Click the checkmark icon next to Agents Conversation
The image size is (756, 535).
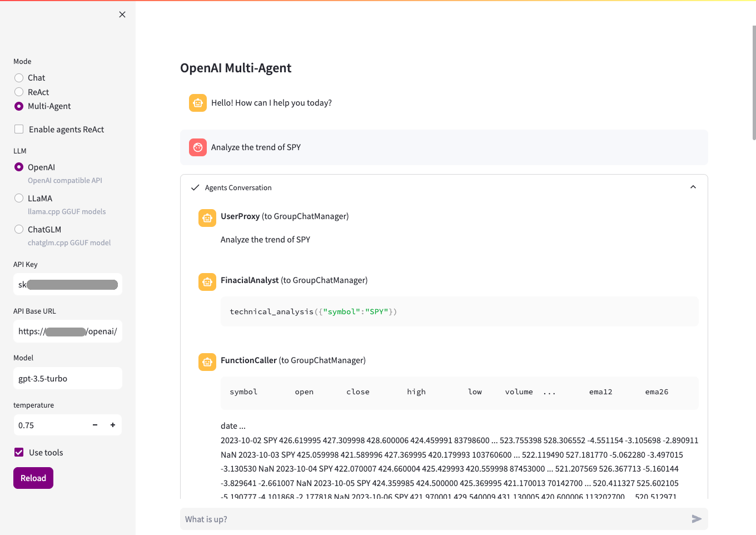pos(195,188)
